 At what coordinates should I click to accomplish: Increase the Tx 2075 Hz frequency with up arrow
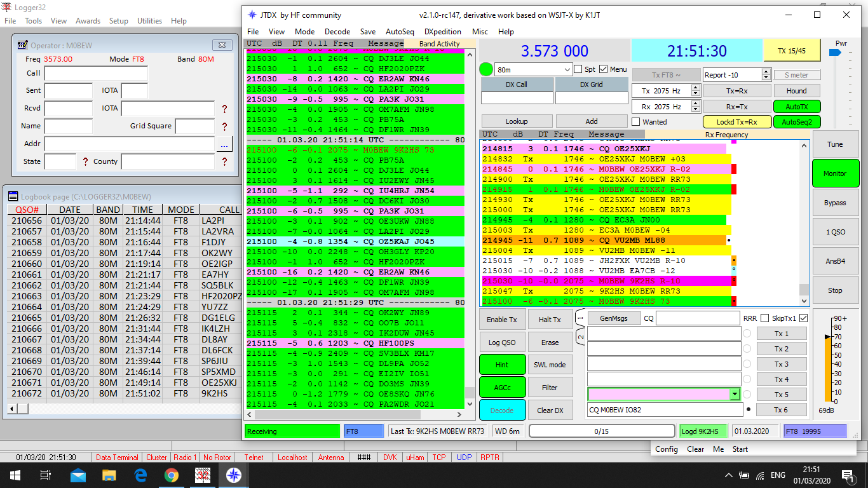tap(695, 88)
